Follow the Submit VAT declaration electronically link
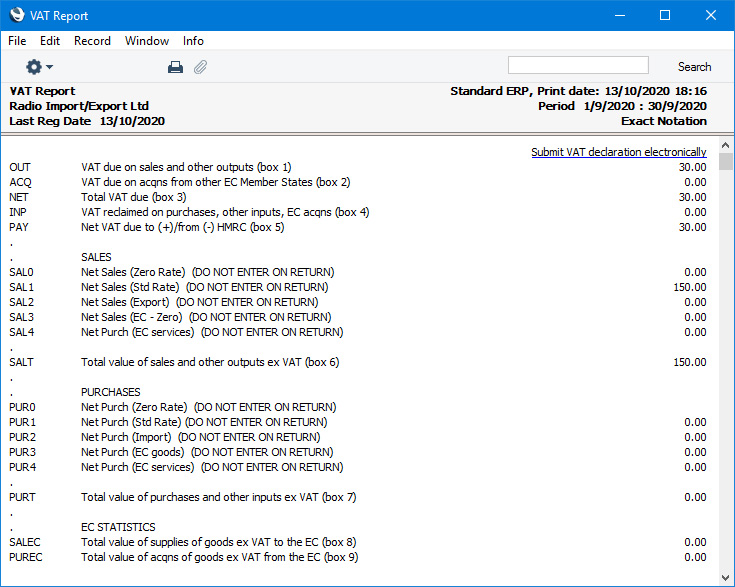 tap(618, 152)
